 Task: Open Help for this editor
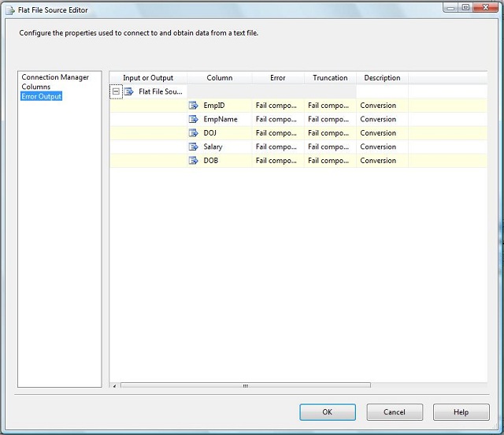tap(461, 412)
